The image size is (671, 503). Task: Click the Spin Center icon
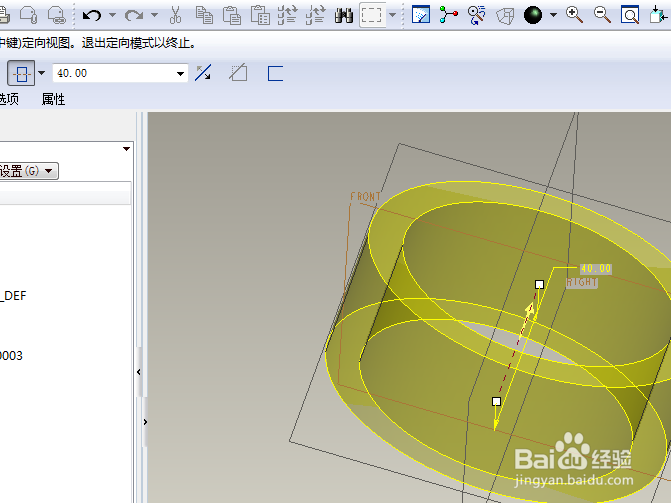448,15
